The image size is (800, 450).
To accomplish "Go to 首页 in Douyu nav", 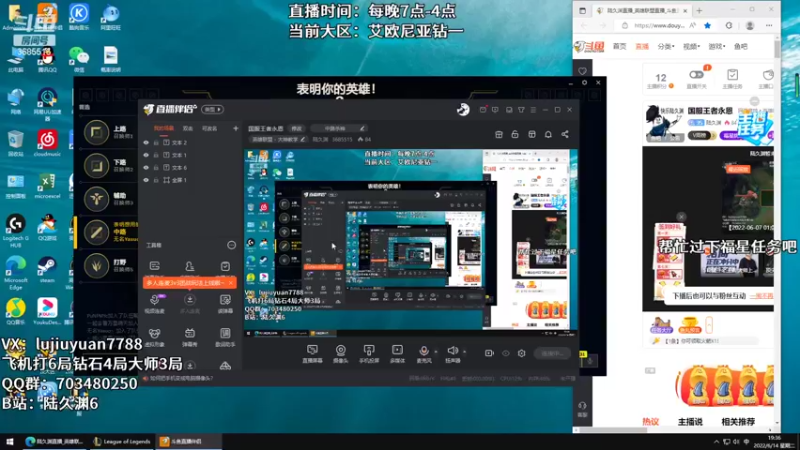I will (619, 46).
